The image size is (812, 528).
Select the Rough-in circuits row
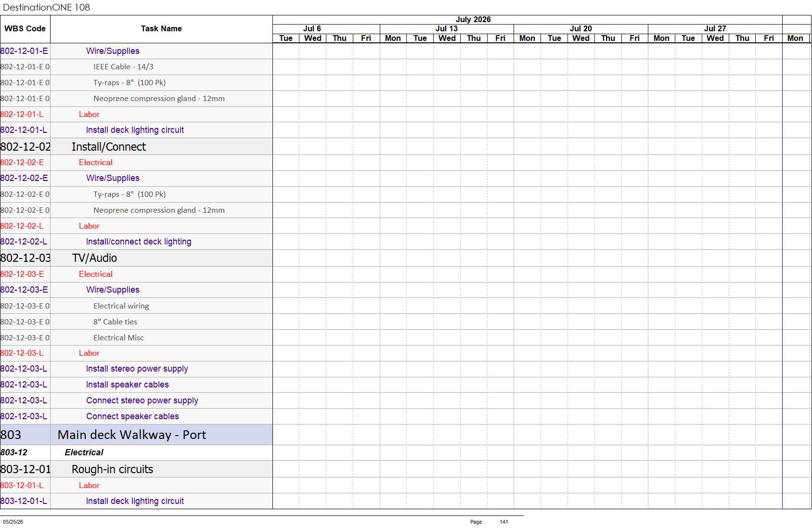(136, 469)
